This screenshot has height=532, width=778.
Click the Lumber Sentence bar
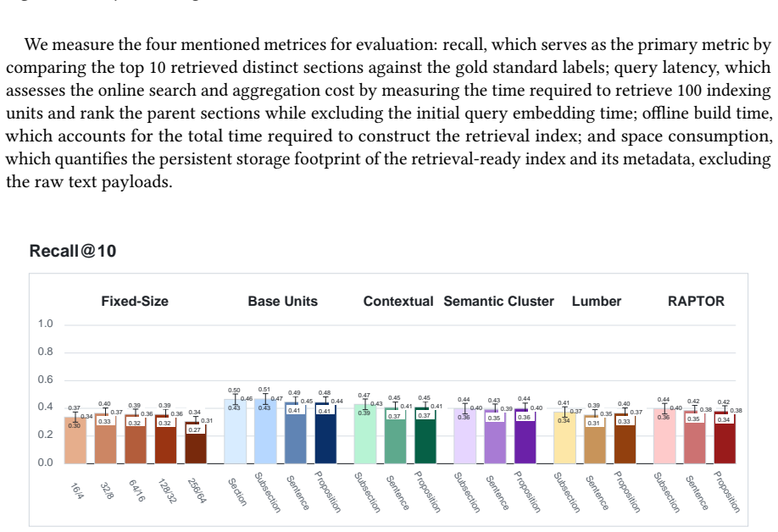(595, 440)
